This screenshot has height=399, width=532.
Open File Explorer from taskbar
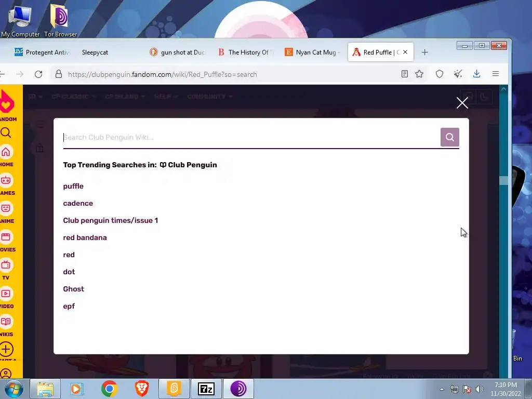(45, 389)
